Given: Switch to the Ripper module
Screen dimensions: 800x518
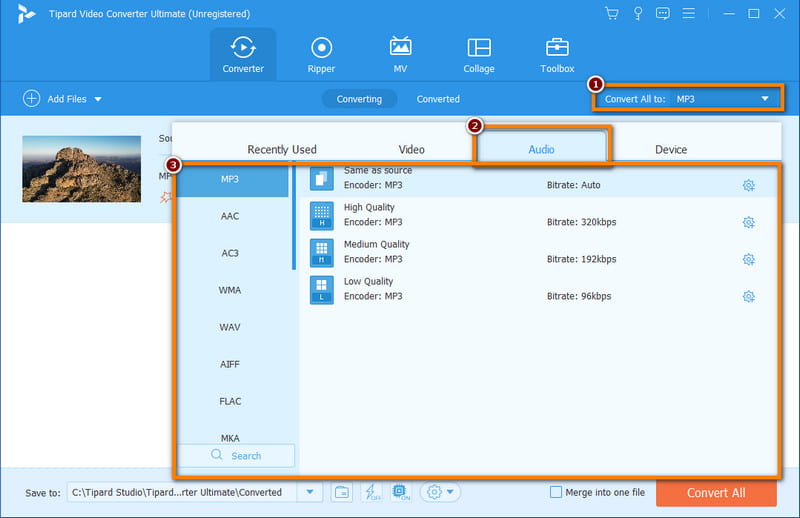Looking at the screenshot, I should tap(321, 55).
